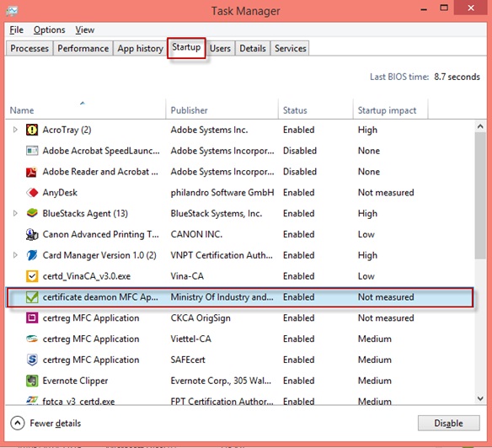Click Adobe Systems Inc. publisher cell

209,130
